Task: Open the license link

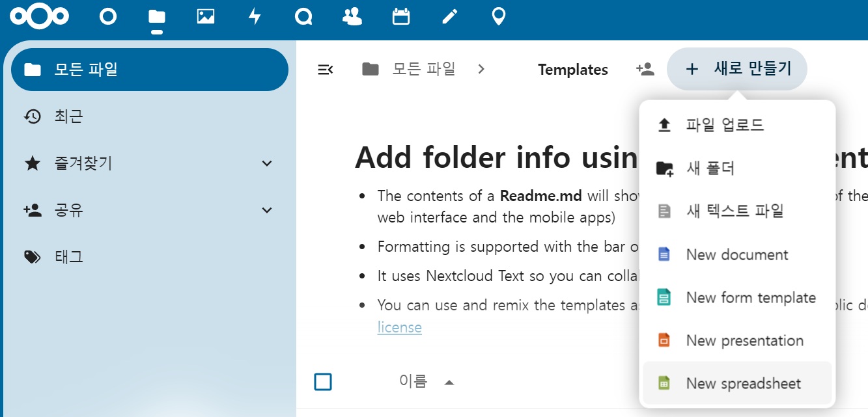Action: pyautogui.click(x=400, y=327)
